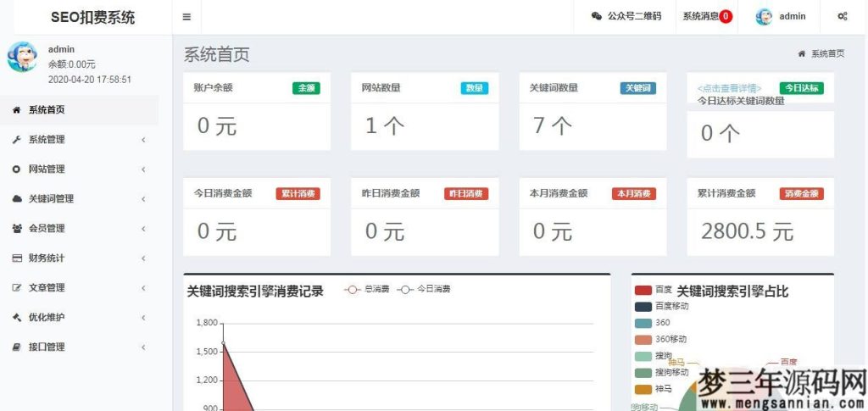
Task: Click the users icon of 会员管理
Action: point(17,229)
